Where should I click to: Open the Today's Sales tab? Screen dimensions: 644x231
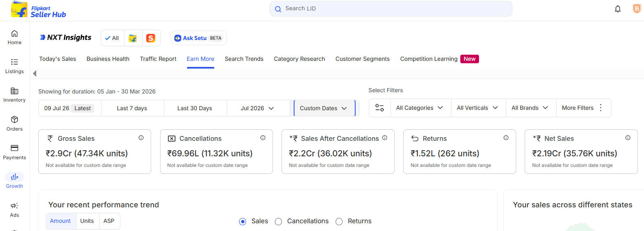coord(58,59)
